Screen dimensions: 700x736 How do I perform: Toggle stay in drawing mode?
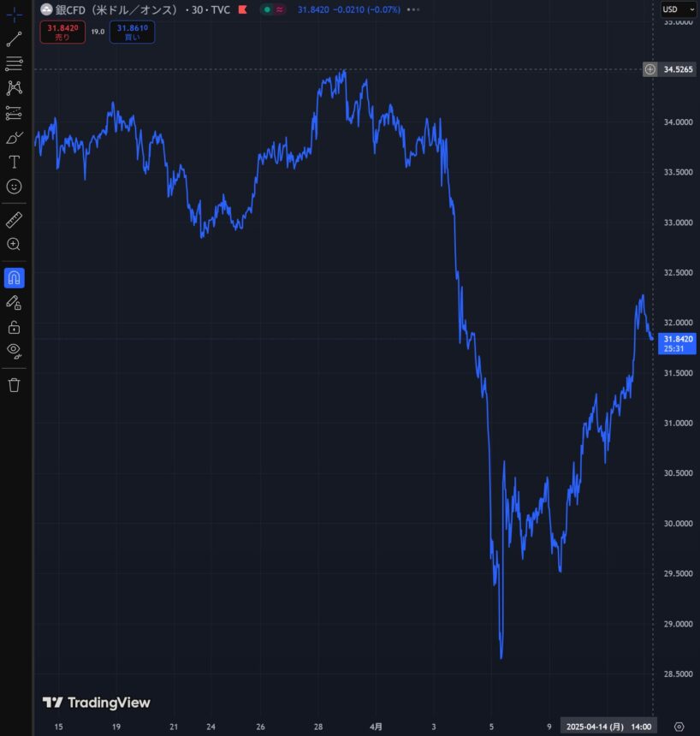pos(15,302)
